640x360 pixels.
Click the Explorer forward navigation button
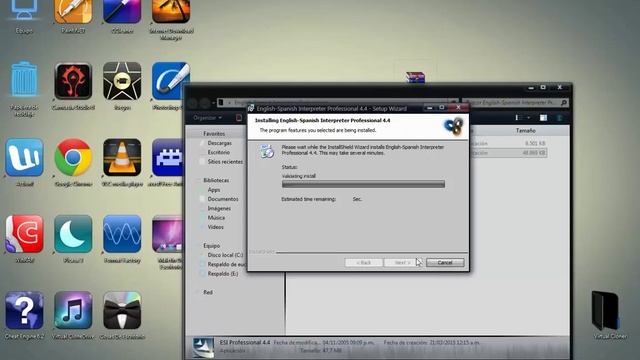point(205,103)
